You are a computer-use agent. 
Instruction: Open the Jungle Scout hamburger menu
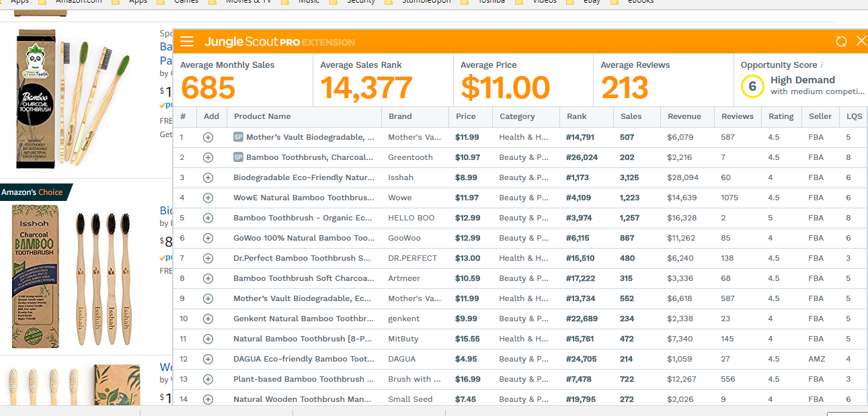coord(187,42)
